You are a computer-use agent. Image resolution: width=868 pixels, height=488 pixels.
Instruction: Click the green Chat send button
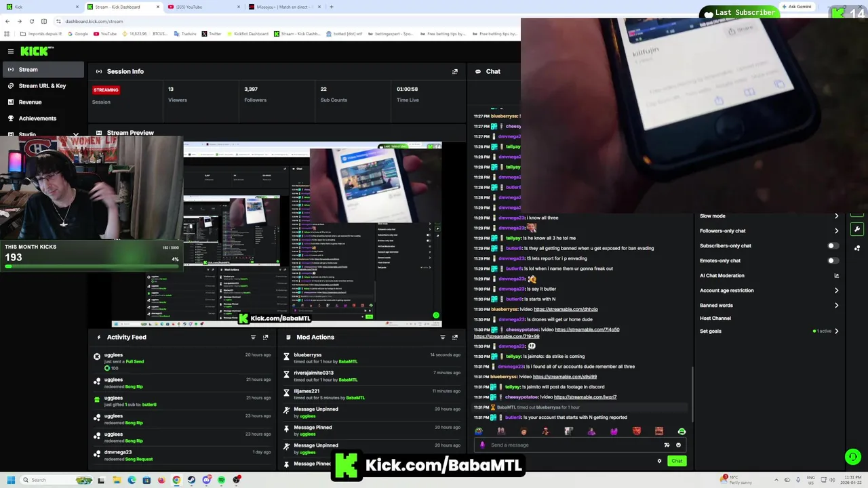[677, 461]
